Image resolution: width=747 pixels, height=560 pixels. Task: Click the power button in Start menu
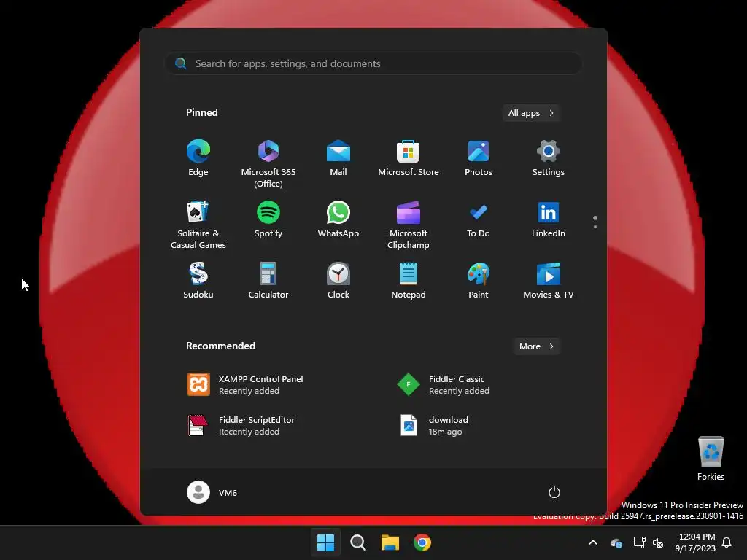(x=554, y=492)
